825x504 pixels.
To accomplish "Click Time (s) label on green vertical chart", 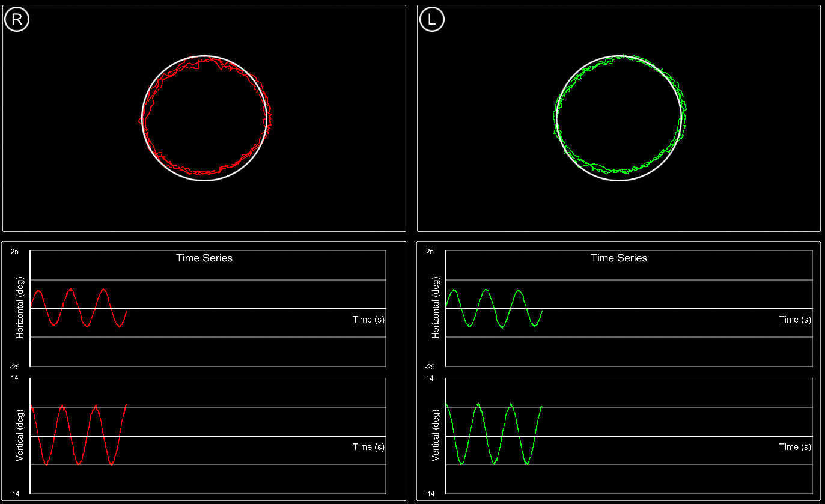I will [x=795, y=447].
